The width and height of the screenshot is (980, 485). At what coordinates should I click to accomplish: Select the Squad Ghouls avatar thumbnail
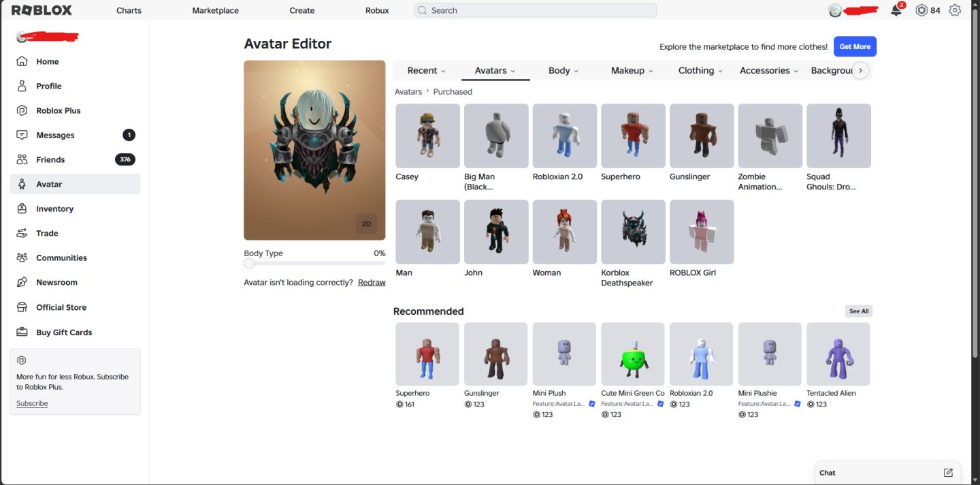pos(838,136)
